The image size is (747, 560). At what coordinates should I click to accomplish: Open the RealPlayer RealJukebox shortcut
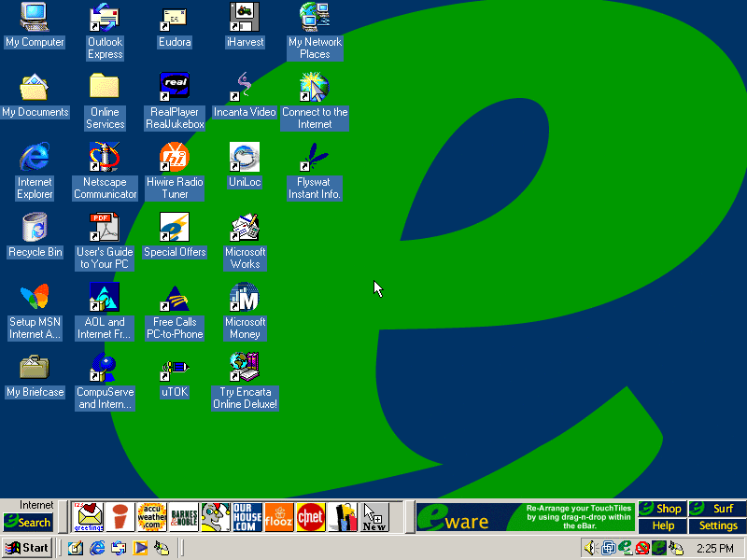(x=175, y=88)
